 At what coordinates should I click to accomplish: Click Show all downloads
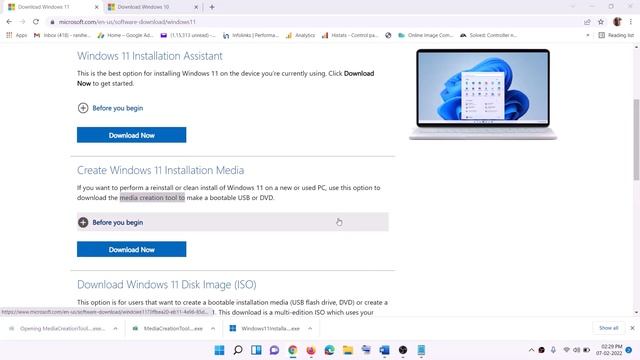pos(608,328)
